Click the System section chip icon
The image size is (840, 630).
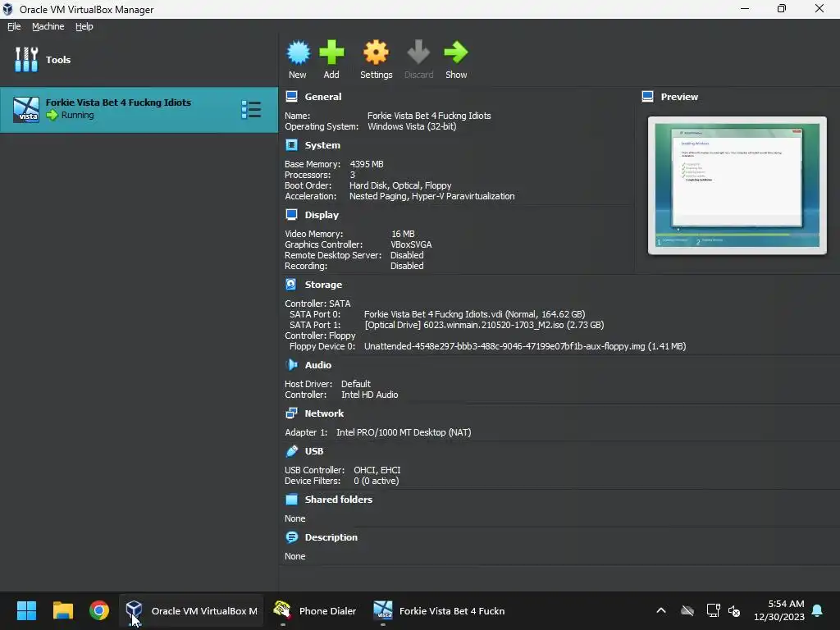291,144
